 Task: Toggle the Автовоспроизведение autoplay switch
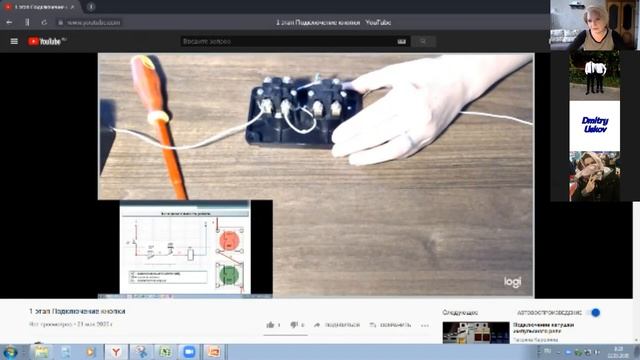coord(594,313)
